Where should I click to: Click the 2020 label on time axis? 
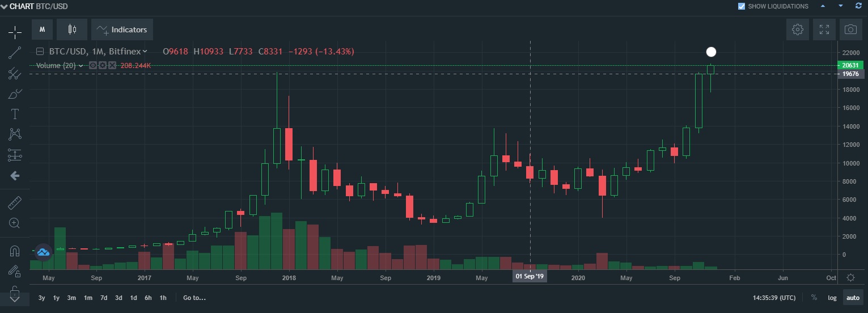(x=578, y=278)
